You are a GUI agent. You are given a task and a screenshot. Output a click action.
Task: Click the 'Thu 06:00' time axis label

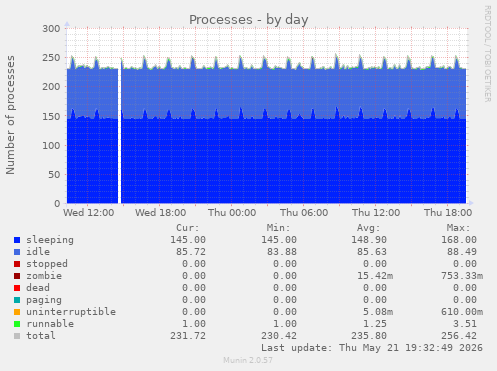[x=304, y=213]
